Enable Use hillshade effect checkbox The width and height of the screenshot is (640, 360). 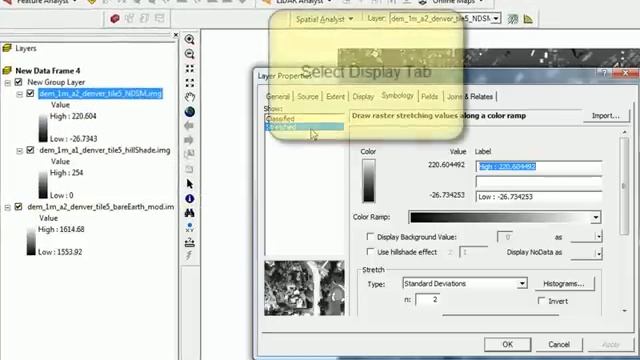tap(370, 252)
